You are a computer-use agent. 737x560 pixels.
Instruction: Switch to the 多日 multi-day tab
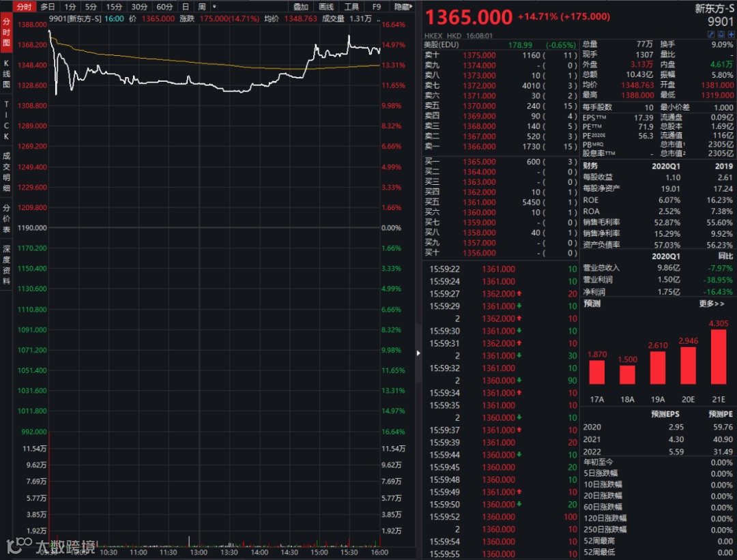[x=48, y=7]
